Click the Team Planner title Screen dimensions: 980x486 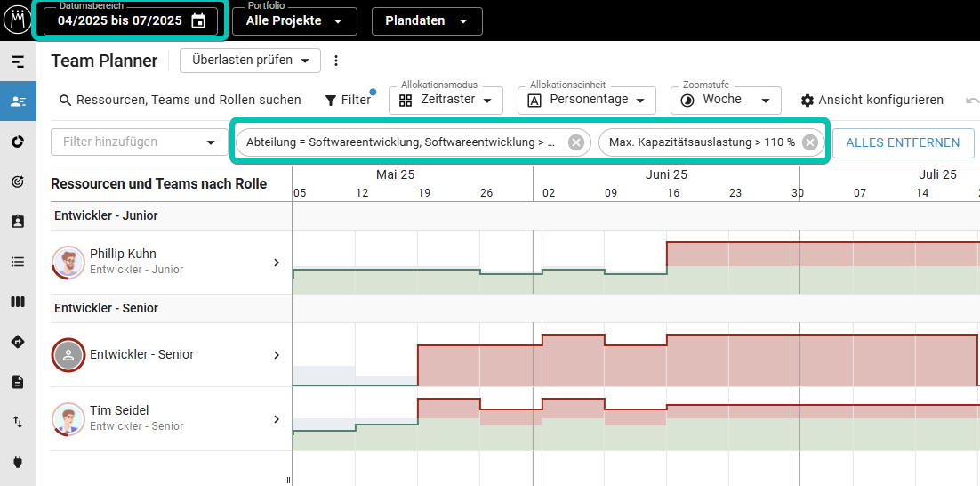(x=104, y=61)
